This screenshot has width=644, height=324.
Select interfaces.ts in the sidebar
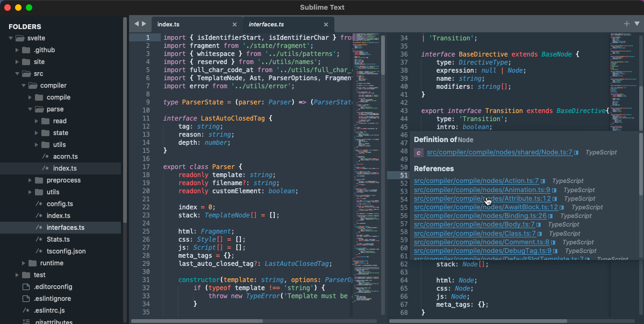coord(65,227)
